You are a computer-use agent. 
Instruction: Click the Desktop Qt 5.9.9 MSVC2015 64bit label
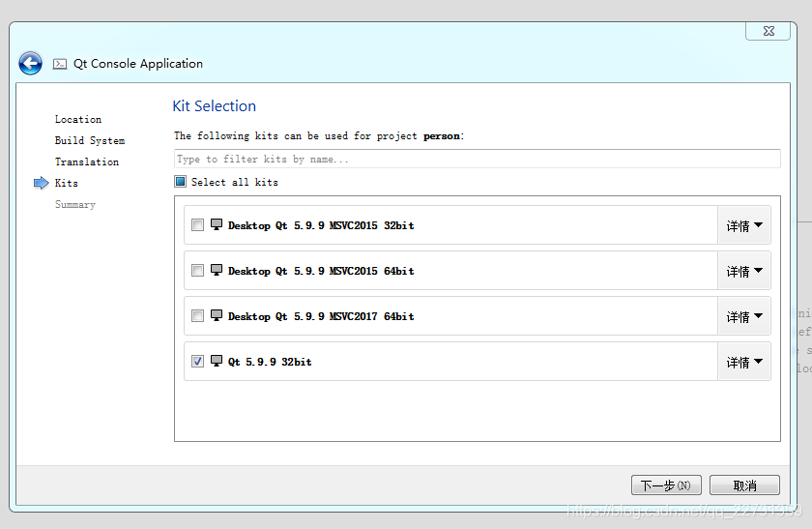pyautogui.click(x=321, y=271)
